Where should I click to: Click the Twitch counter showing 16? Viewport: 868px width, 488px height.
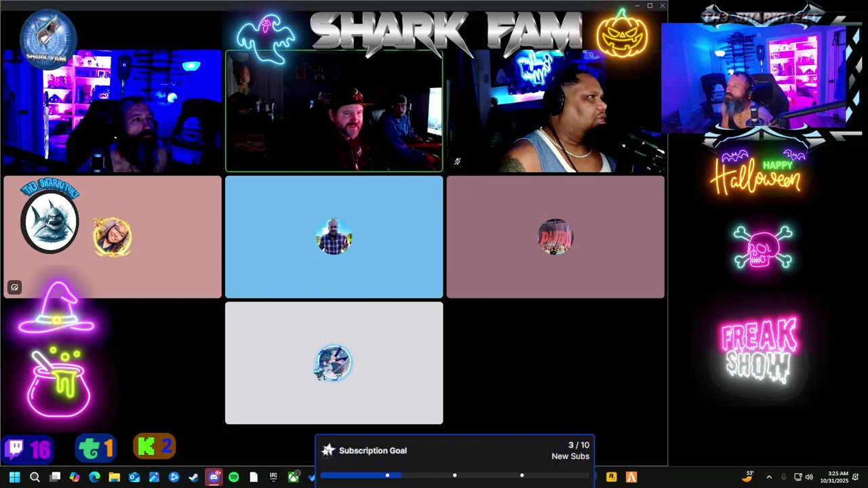point(28,449)
